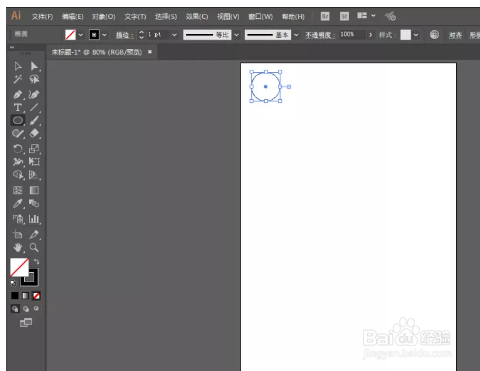Select the Gradient tool
The height and width of the screenshot is (371, 480).
pyautogui.click(x=34, y=190)
